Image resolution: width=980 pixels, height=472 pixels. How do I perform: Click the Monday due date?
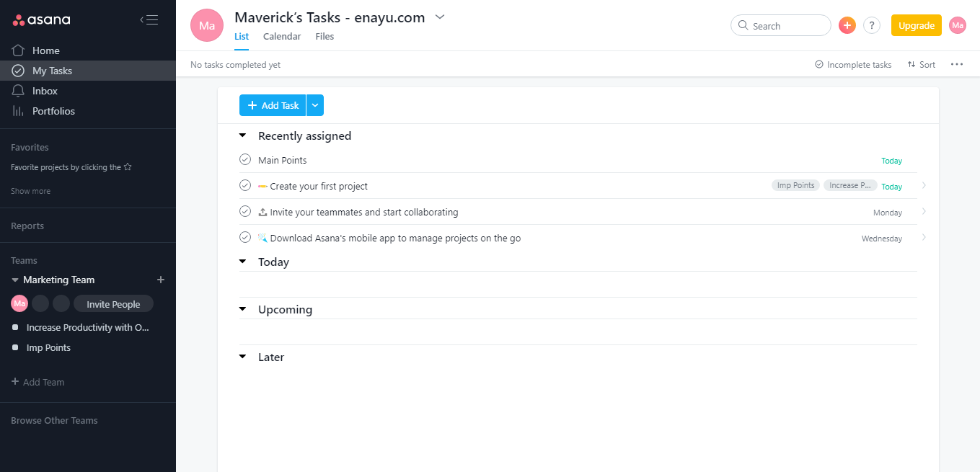888,213
